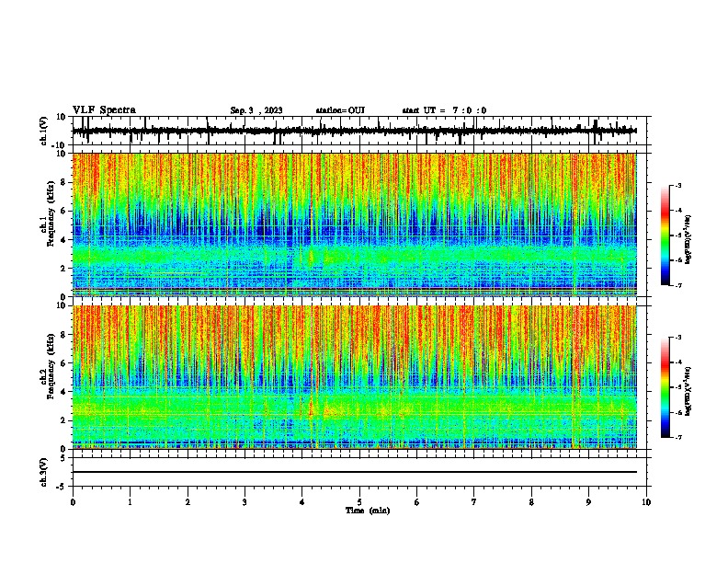Select the date text "Sep. 3 , 2023"
The width and height of the screenshot is (728, 563).
coord(256,110)
